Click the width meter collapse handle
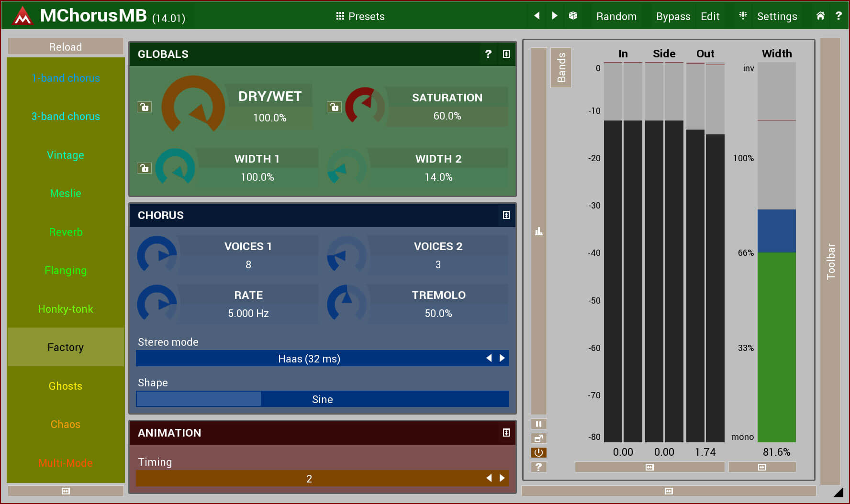The image size is (850, 504). pyautogui.click(x=762, y=467)
